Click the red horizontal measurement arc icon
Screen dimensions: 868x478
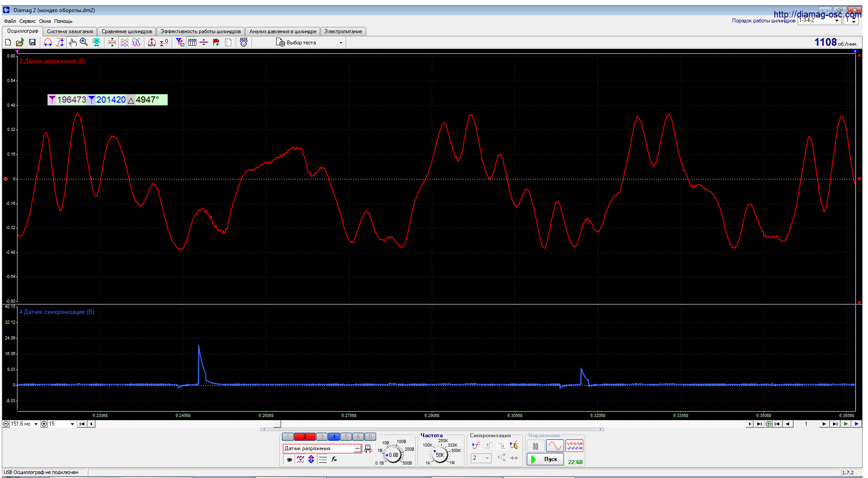point(48,42)
